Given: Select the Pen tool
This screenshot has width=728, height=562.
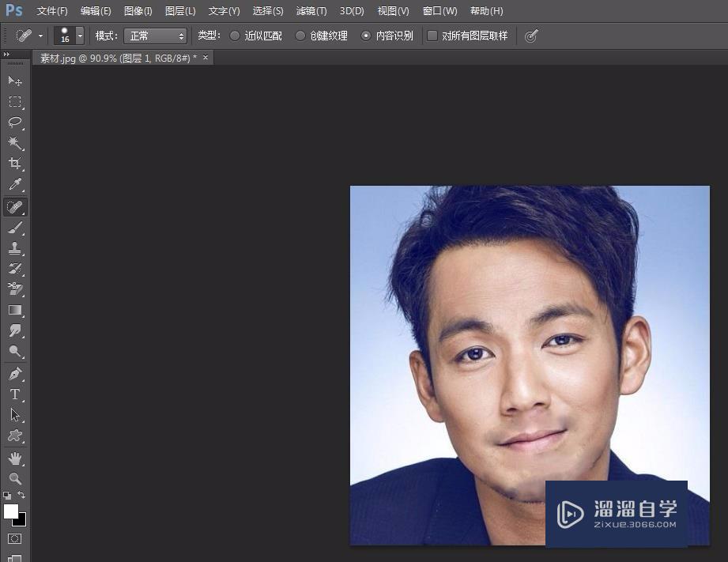Looking at the screenshot, I should pos(15,373).
